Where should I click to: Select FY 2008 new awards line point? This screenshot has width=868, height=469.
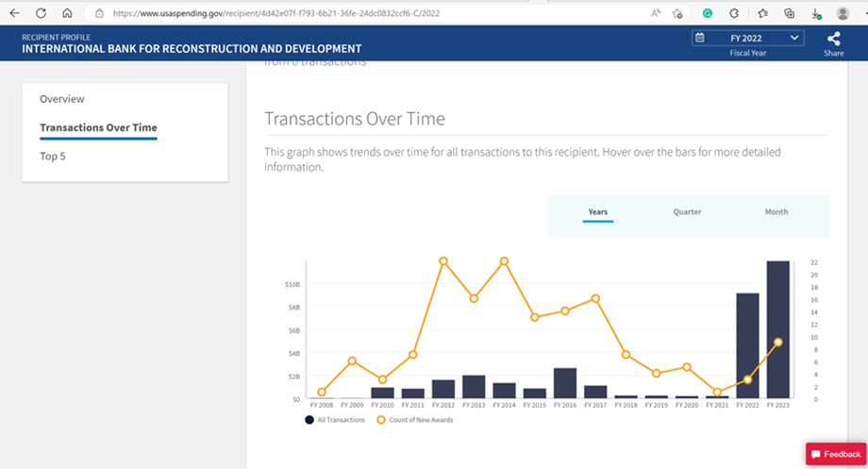pyautogui.click(x=322, y=392)
